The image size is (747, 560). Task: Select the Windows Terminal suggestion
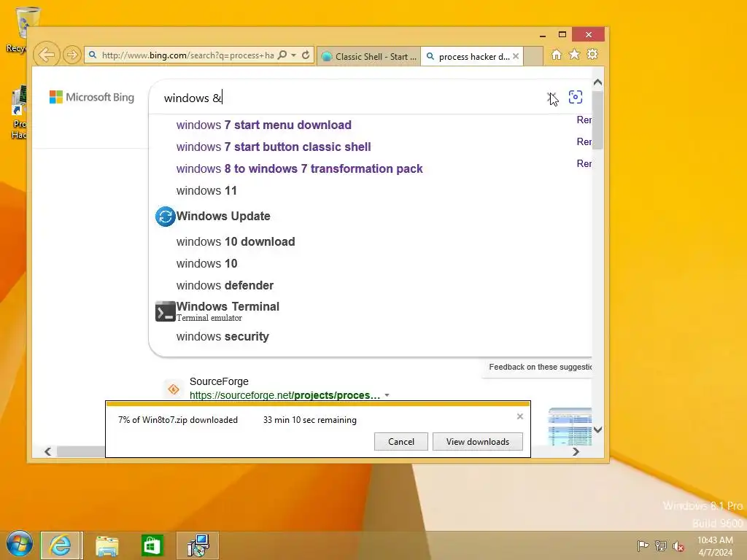[x=228, y=311]
